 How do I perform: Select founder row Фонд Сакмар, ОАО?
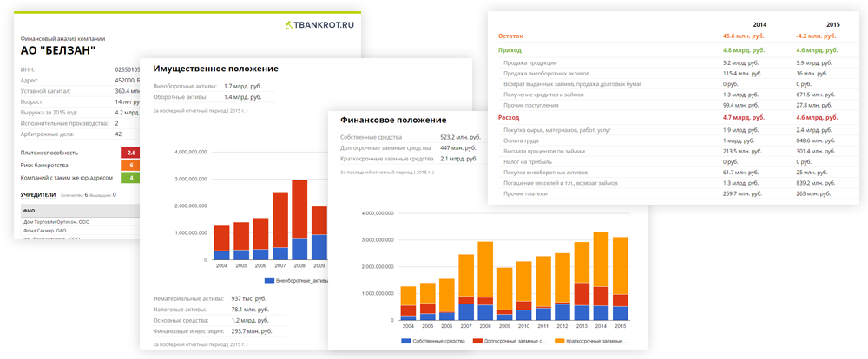(x=43, y=230)
